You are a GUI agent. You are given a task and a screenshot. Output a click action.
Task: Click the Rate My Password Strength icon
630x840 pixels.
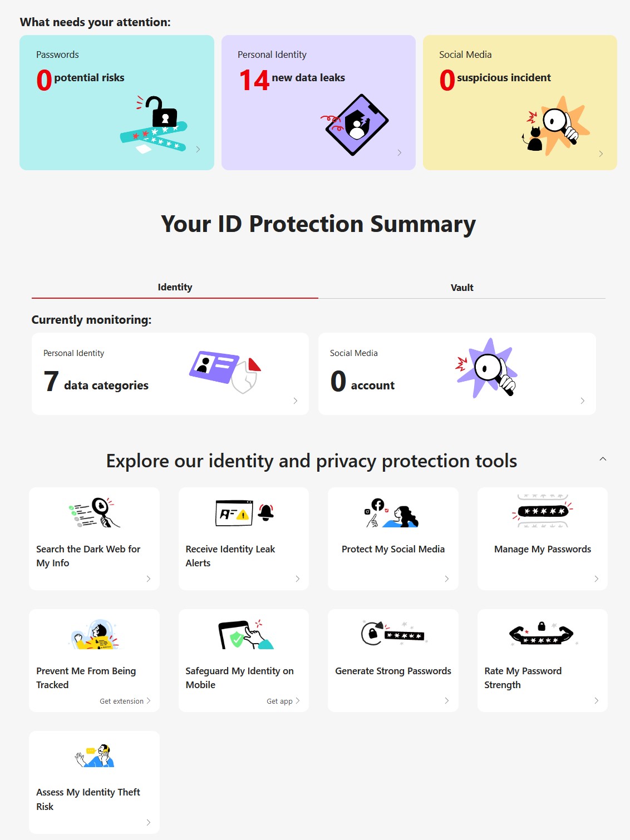[x=542, y=634]
